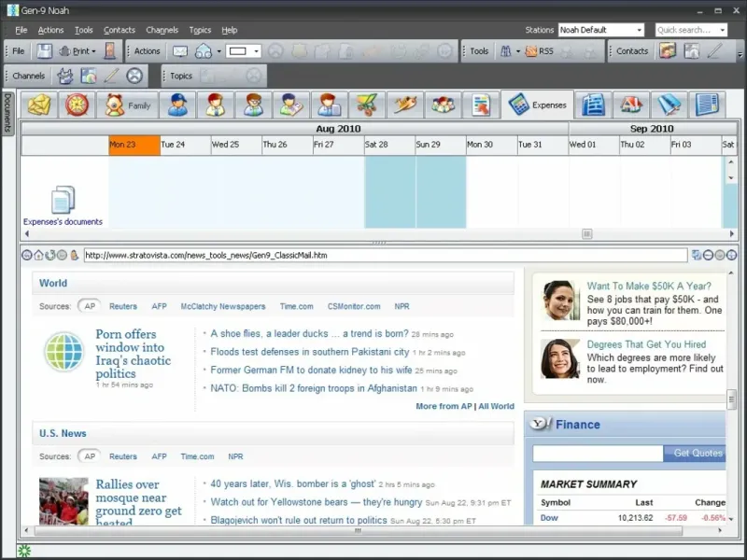The height and width of the screenshot is (560, 747).
Task: Open the Tools menu
Action: (x=83, y=30)
